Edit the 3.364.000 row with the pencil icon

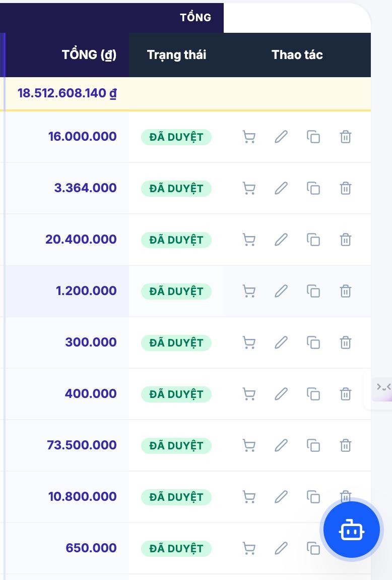[x=281, y=188]
